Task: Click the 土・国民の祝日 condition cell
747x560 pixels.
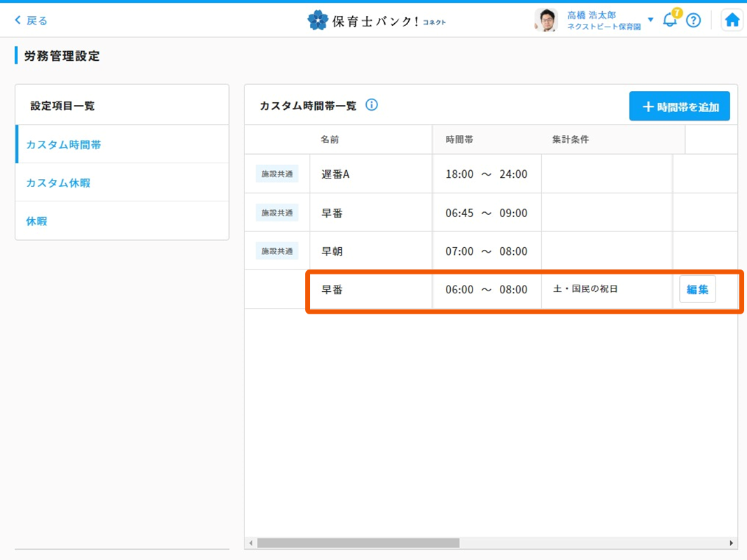Action: click(x=585, y=289)
